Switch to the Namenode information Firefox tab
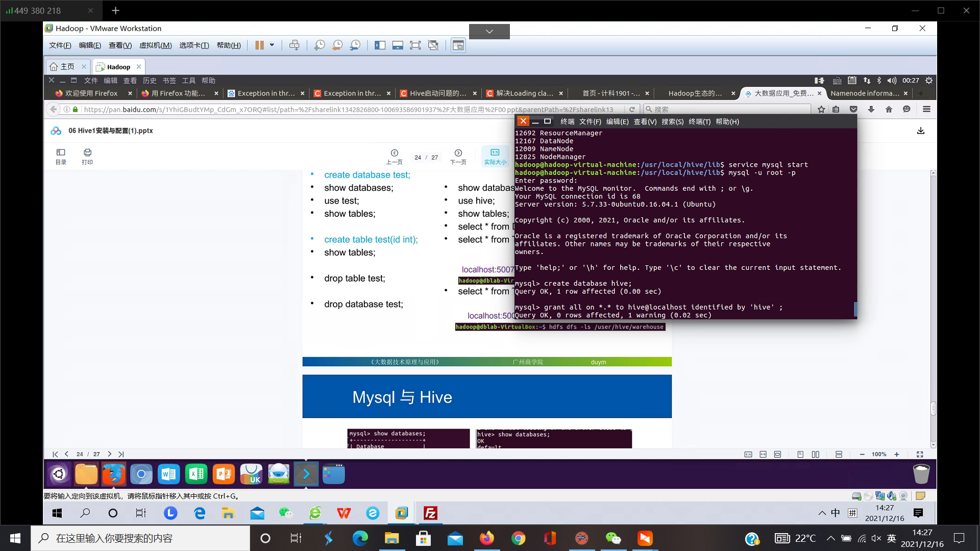Image resolution: width=980 pixels, height=551 pixels. coord(864,93)
